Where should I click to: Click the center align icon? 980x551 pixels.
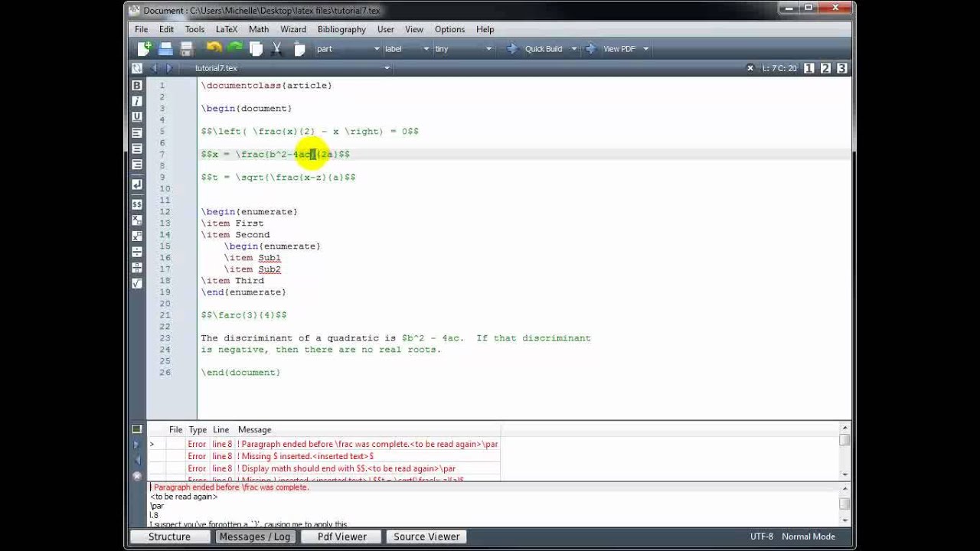(137, 149)
